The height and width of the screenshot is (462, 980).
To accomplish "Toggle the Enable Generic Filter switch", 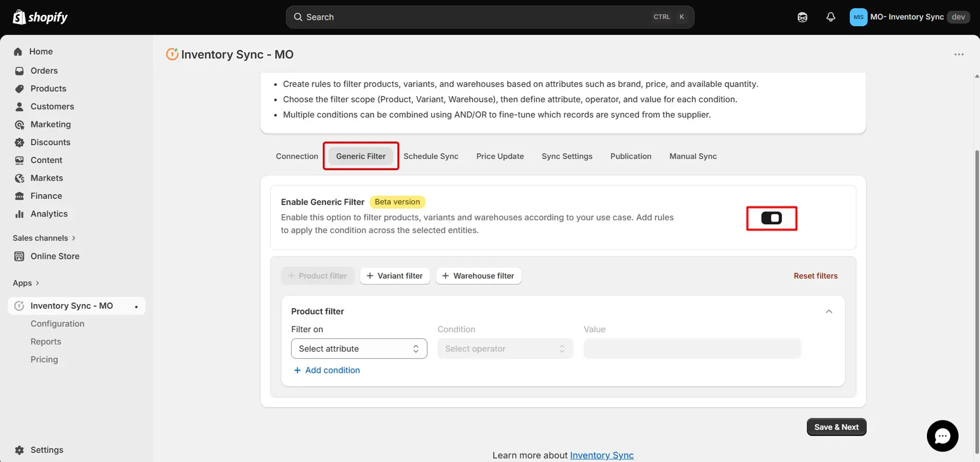I will 771,218.
